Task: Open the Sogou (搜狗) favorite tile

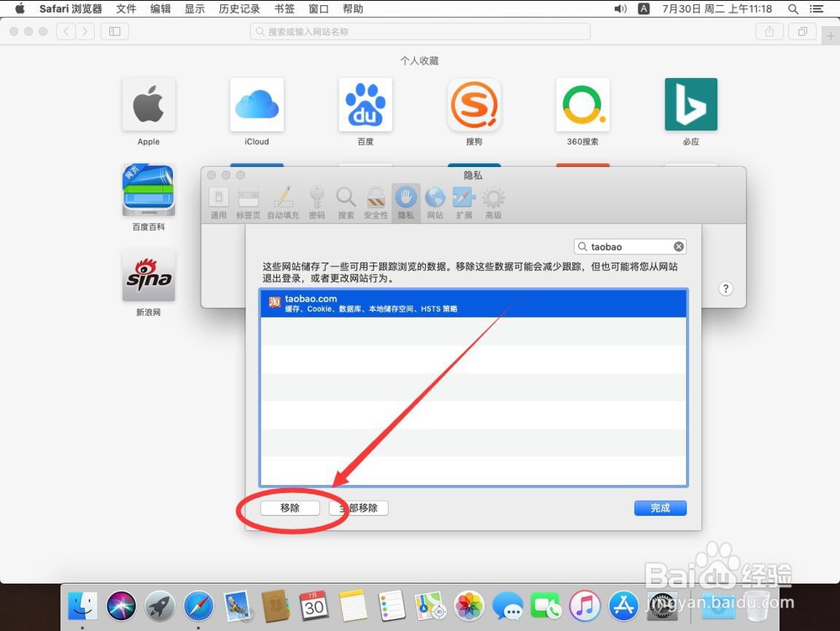Action: point(474,104)
